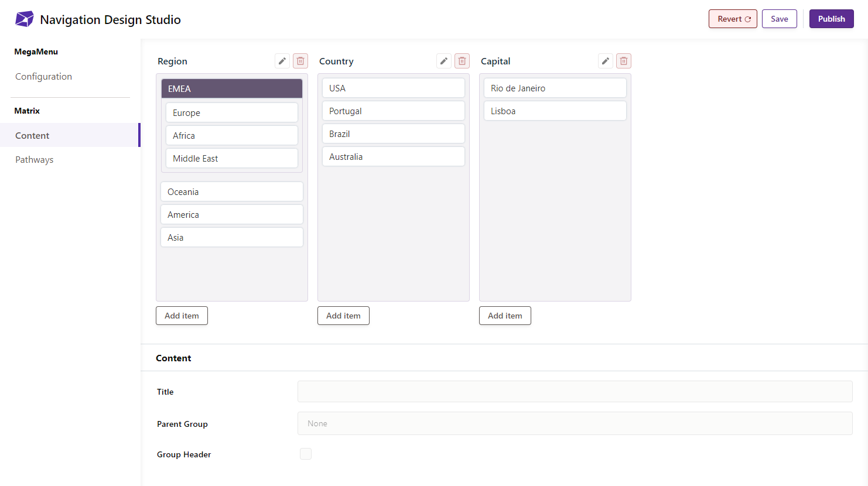Screen dimensions: 868x486
Task: Toggle the Group Header checkbox
Action: pyautogui.click(x=306, y=454)
